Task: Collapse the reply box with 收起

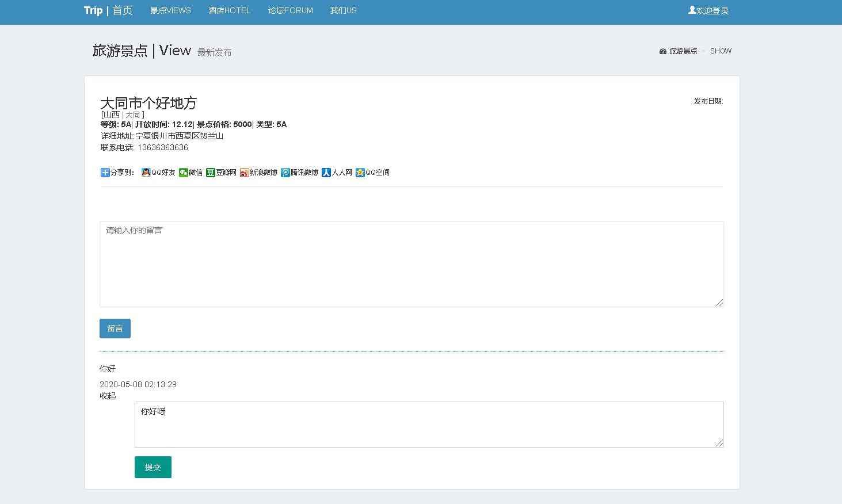Action: [108, 396]
